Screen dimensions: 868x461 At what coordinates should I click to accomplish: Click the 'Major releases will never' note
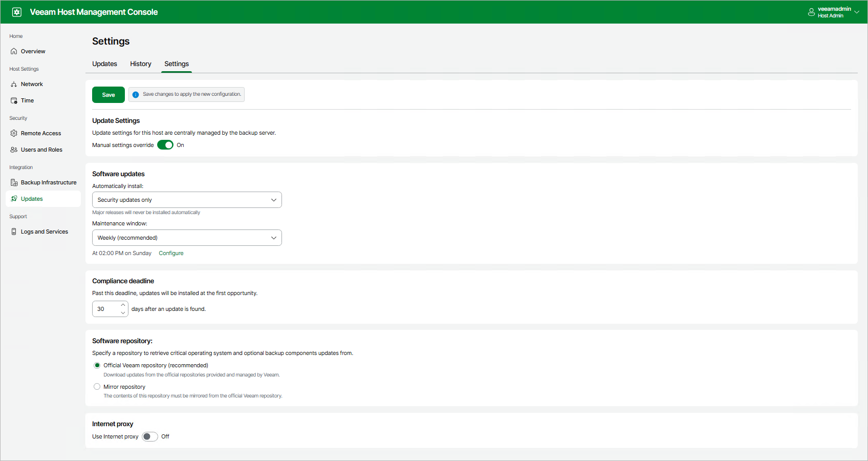coord(146,212)
